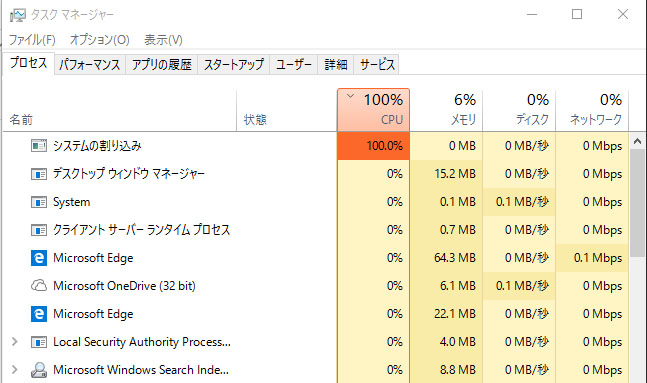This screenshot has width=647, height=383.
Task: Expand the Microsoft Windows Search Indexer row
Action: click(15, 369)
